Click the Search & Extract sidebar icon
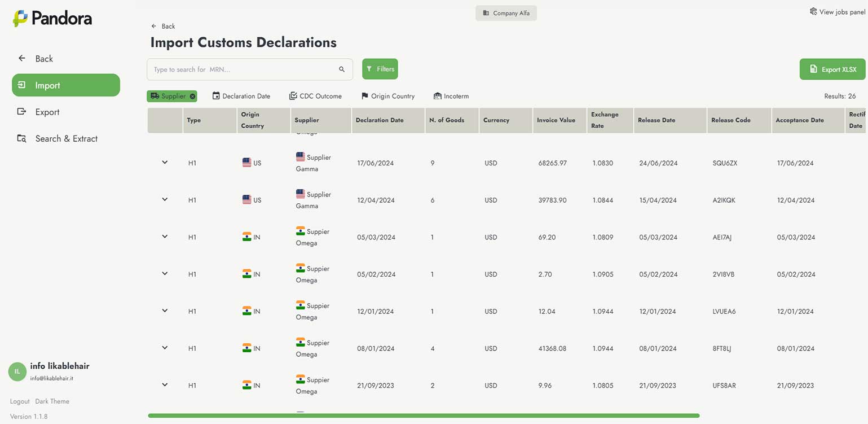Viewport: 868px width, 424px height. (x=21, y=138)
